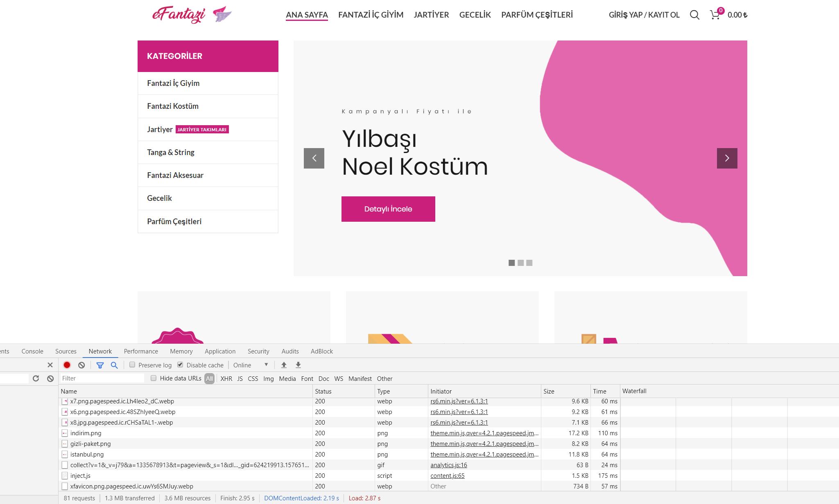Open site search magnifier in header

pos(694,15)
